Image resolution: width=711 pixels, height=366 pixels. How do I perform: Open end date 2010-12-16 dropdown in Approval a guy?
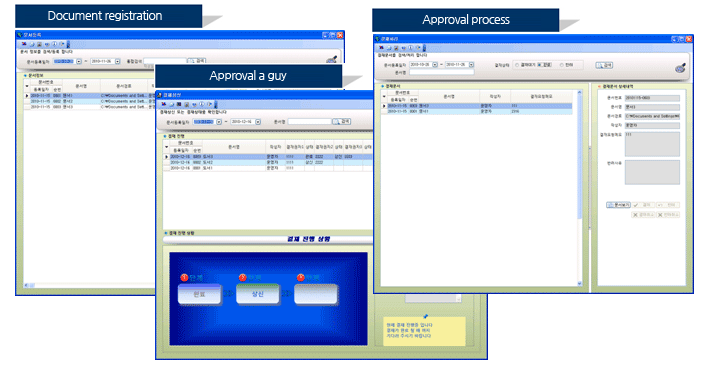click(x=258, y=122)
